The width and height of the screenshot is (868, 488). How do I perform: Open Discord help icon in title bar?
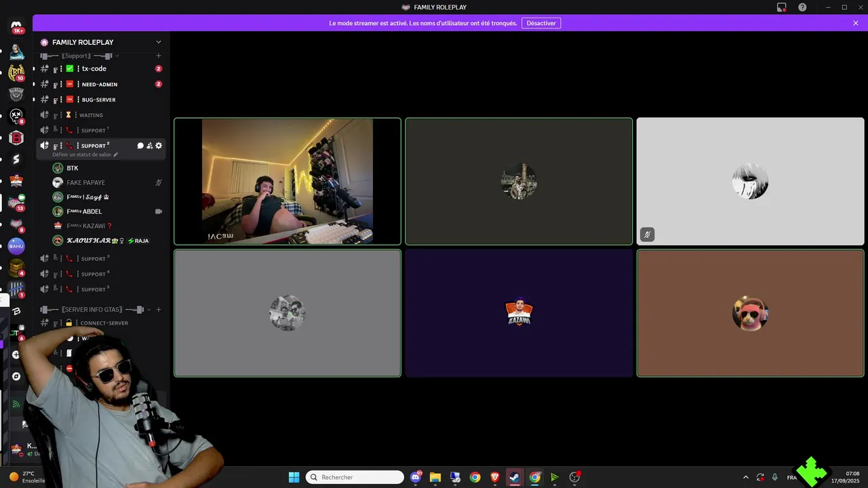[x=802, y=7]
